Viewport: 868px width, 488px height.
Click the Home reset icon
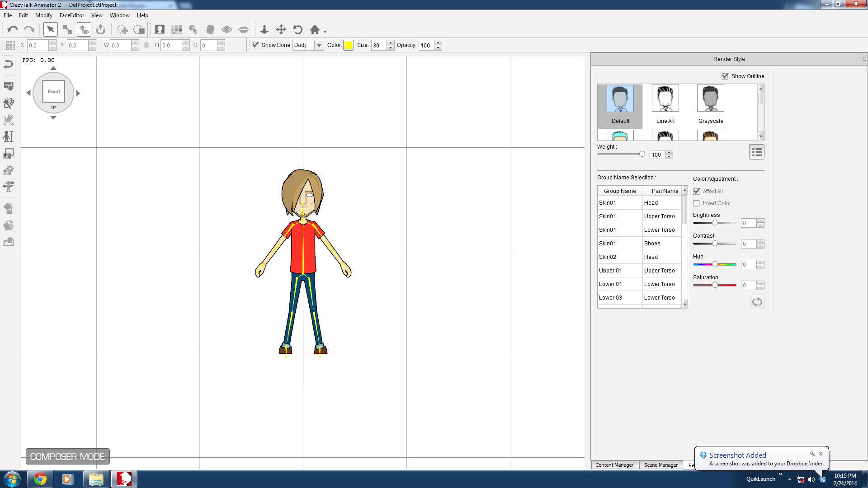(315, 29)
